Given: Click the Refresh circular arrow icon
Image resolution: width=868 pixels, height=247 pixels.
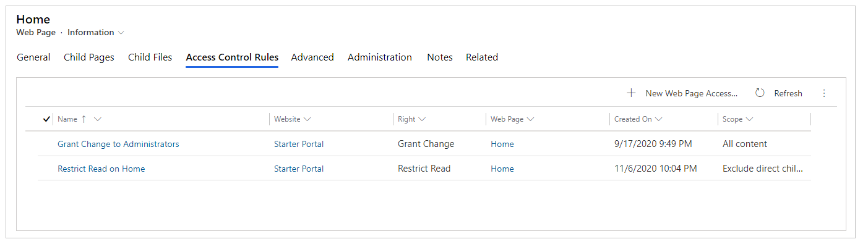Looking at the screenshot, I should (x=760, y=93).
